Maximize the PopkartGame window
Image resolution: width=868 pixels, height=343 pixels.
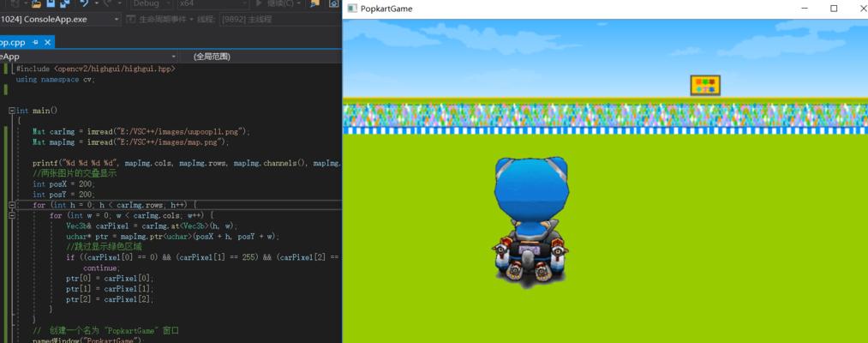pyautogui.click(x=834, y=9)
